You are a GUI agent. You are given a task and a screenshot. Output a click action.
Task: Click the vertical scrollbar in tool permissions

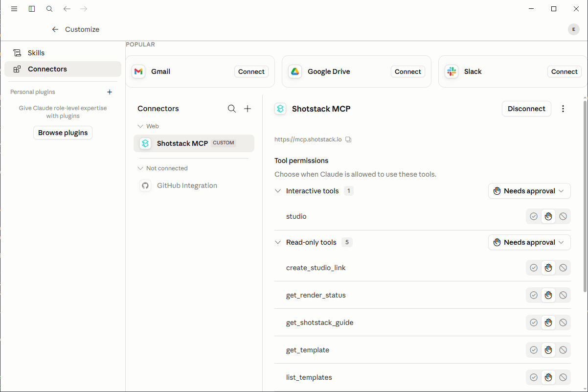[x=585, y=196]
